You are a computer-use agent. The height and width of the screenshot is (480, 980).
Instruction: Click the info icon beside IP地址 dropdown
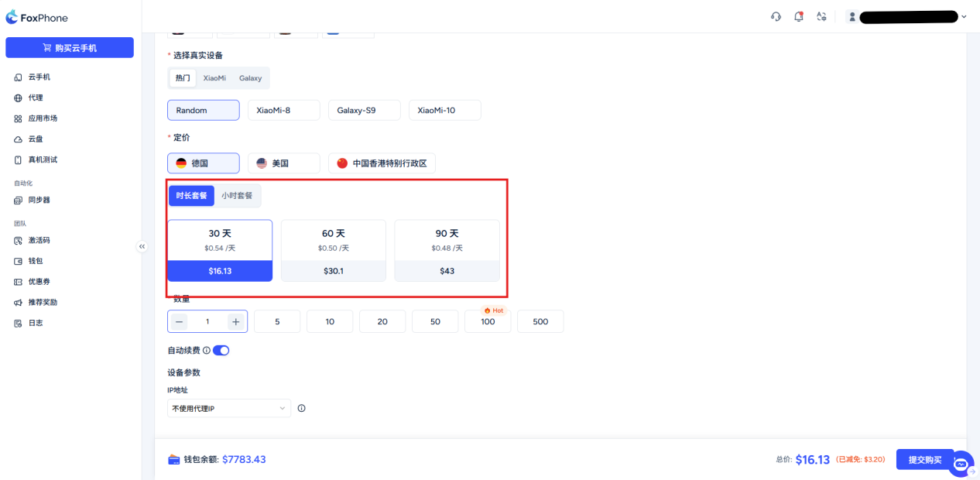click(302, 408)
